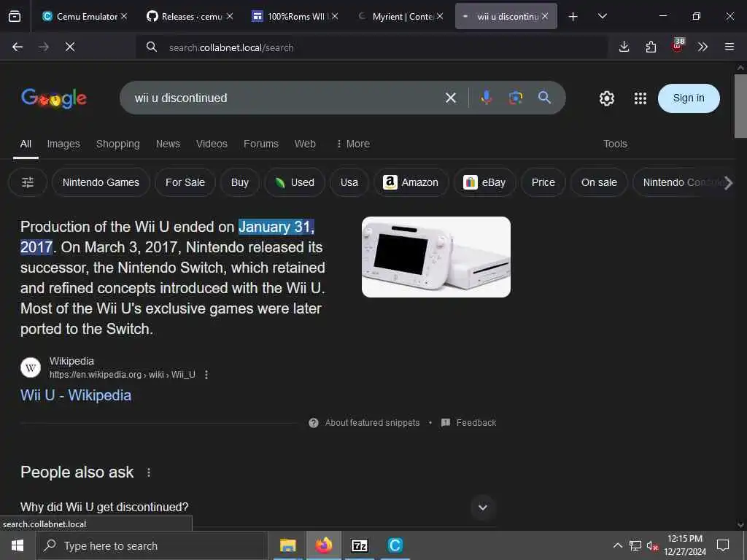List all tabs dropdown arrow
The height and width of the screenshot is (560, 747).
[x=602, y=17]
